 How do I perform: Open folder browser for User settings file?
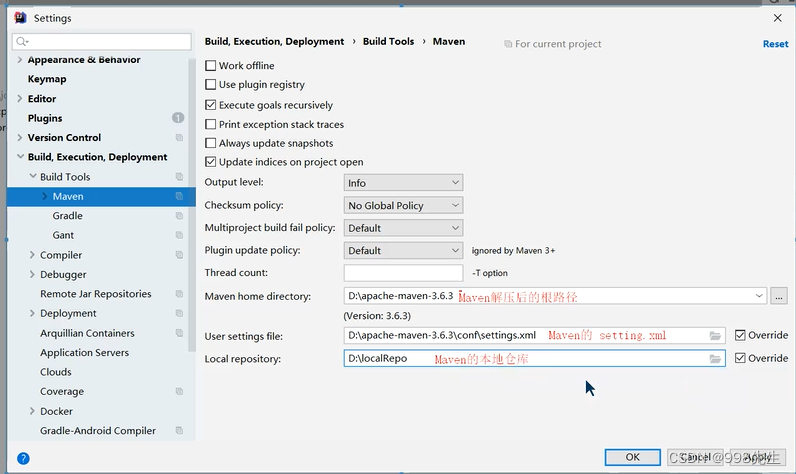tap(715, 335)
